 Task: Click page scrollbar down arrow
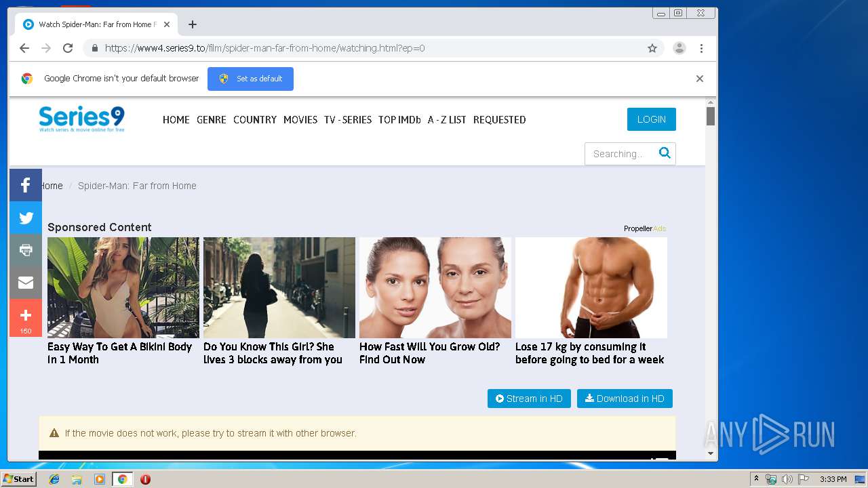[x=711, y=453]
